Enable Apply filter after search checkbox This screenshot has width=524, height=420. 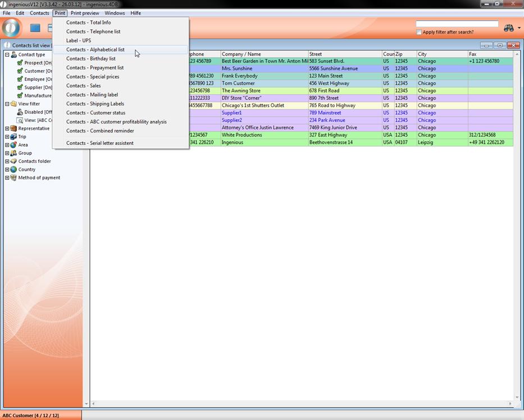(419, 33)
